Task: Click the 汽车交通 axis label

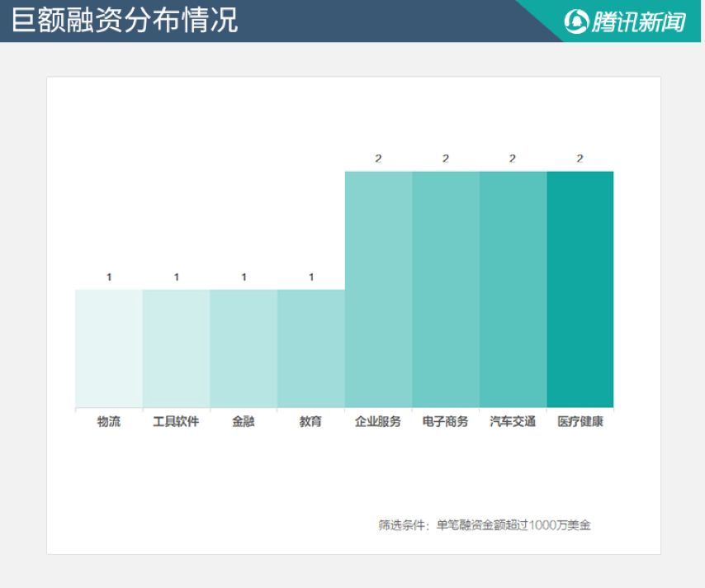Action: pos(513,421)
